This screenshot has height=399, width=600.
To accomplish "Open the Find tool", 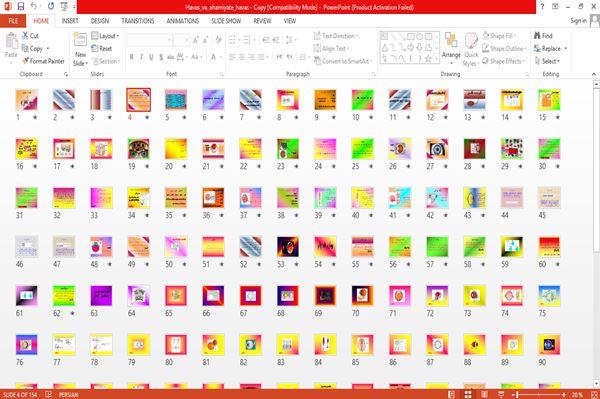I will coord(543,36).
